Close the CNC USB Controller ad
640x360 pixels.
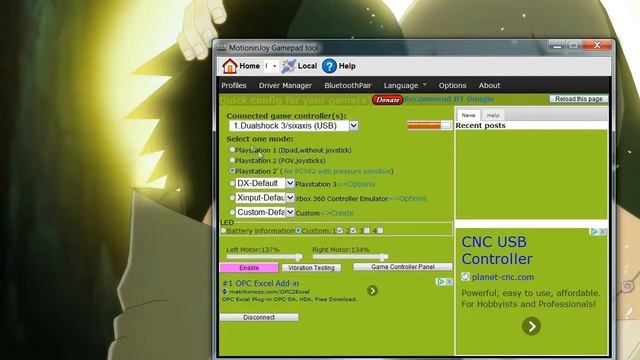[602, 232]
